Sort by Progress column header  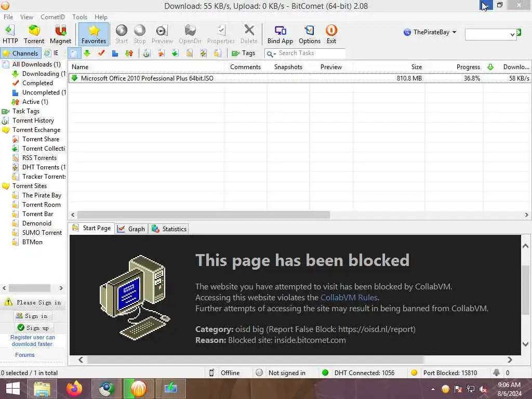click(468, 67)
